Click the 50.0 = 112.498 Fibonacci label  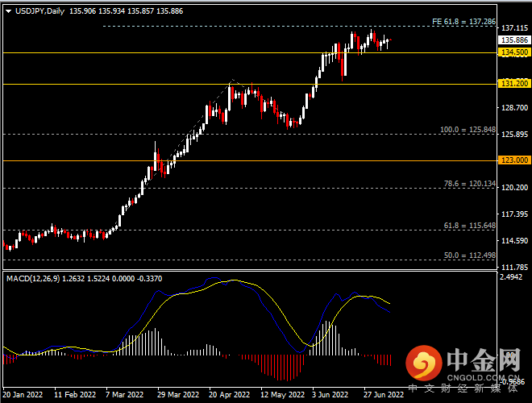point(470,256)
